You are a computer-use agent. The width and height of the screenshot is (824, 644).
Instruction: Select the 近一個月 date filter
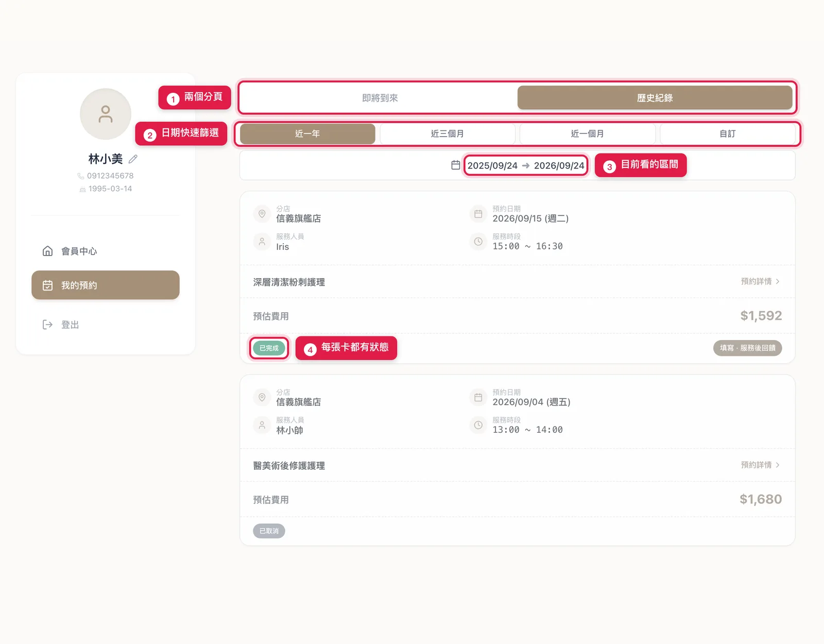(588, 134)
